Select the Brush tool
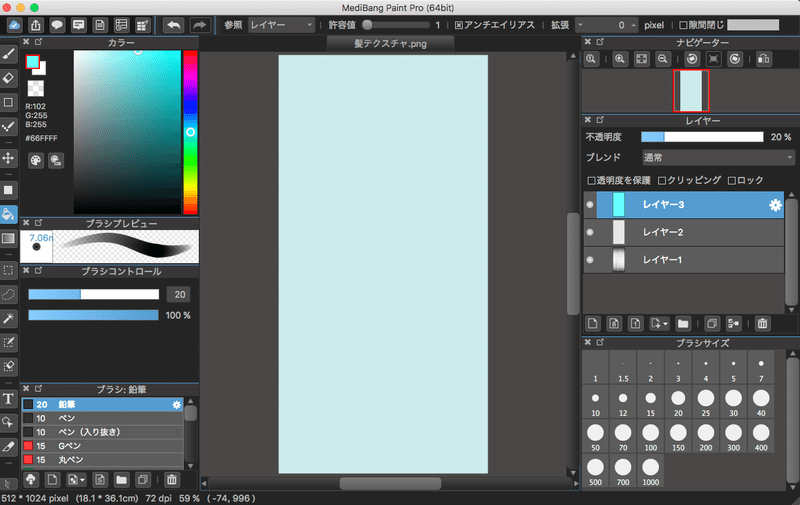This screenshot has height=505, width=800. [x=9, y=54]
